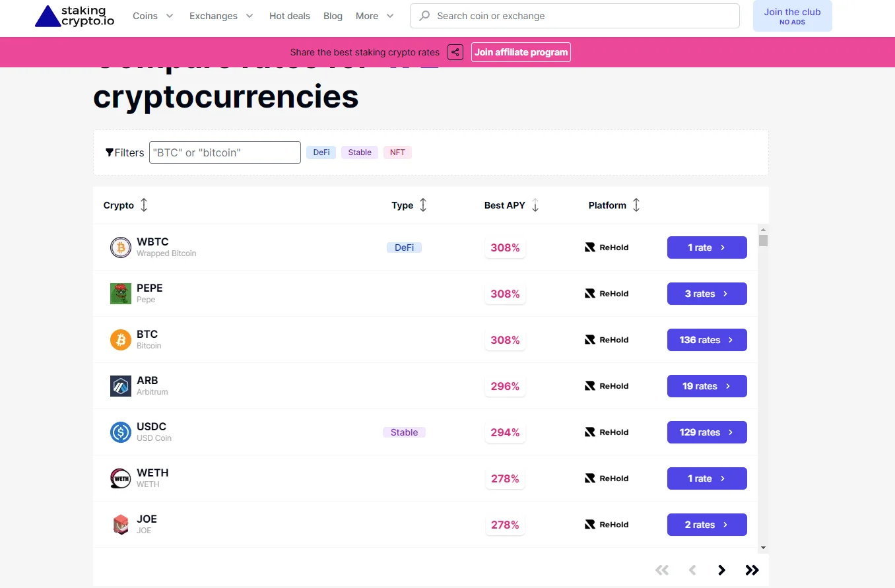Sort table by Best APY arrow

(x=535, y=205)
